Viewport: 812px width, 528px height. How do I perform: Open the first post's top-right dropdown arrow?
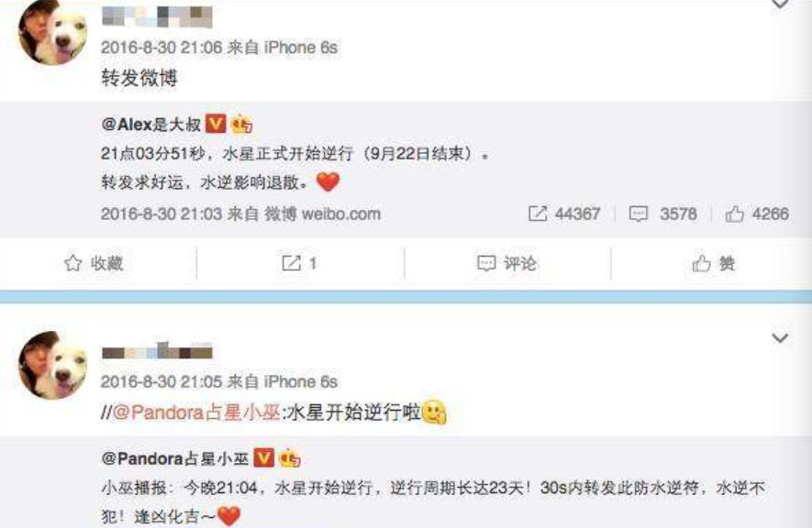point(780,5)
